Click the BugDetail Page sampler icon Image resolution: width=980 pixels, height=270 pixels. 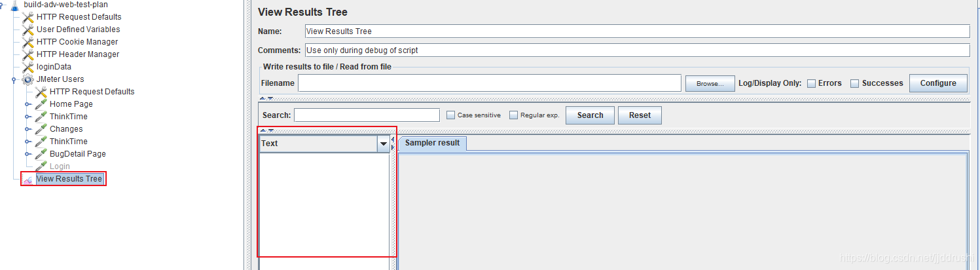pos(41,154)
